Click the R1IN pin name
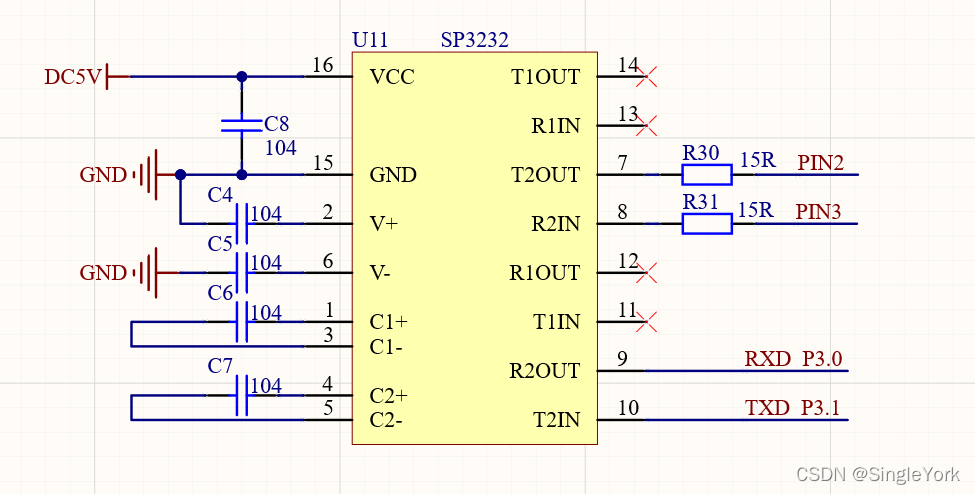This screenshot has height=494, width=975. coord(555,126)
